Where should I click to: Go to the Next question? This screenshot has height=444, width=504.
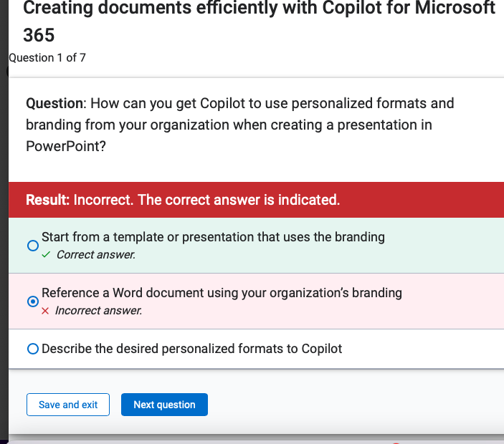164,405
